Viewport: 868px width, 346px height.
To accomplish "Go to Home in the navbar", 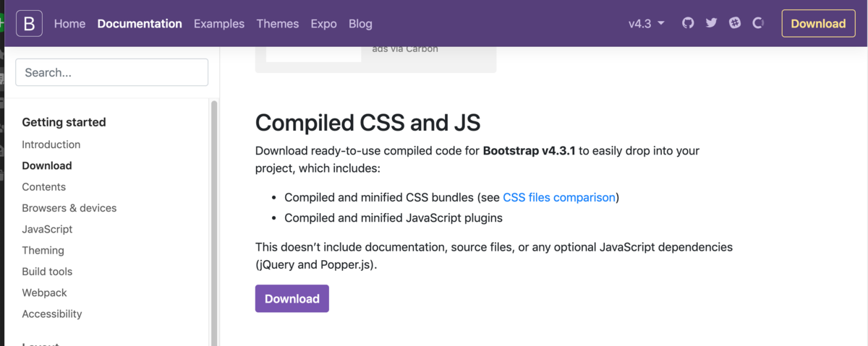I will 69,24.
